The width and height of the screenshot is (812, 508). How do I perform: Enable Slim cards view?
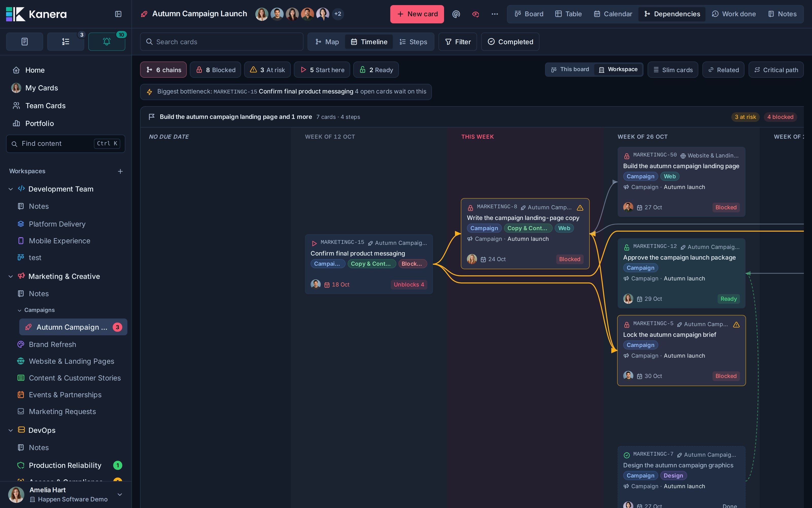[x=673, y=70]
